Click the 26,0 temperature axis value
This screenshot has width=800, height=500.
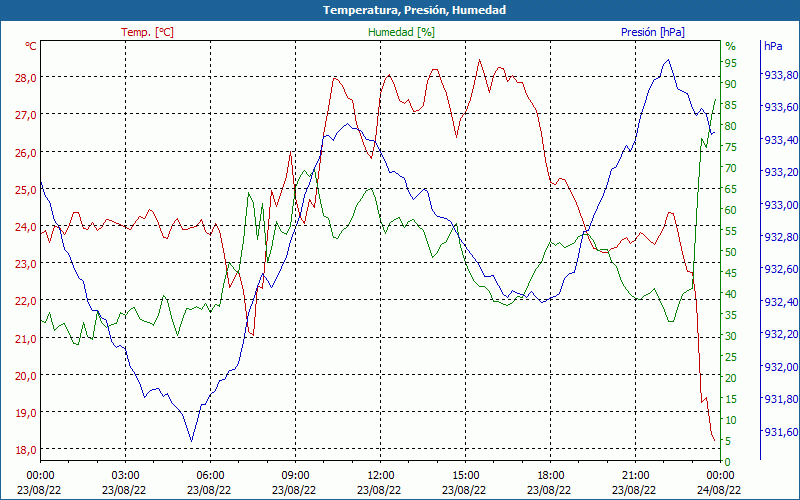coord(26,153)
